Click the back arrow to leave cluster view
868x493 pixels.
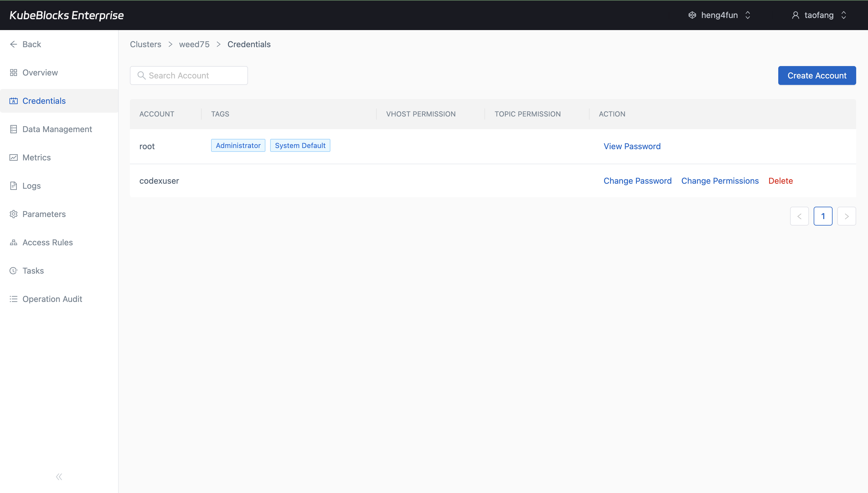pos(14,44)
